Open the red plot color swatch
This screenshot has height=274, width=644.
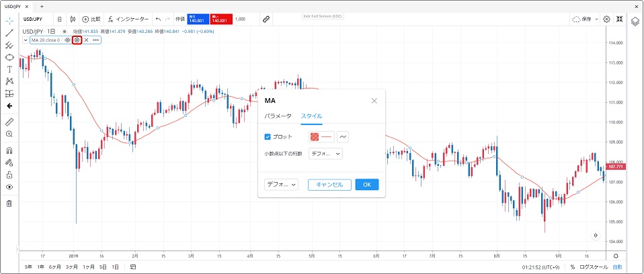(321, 136)
